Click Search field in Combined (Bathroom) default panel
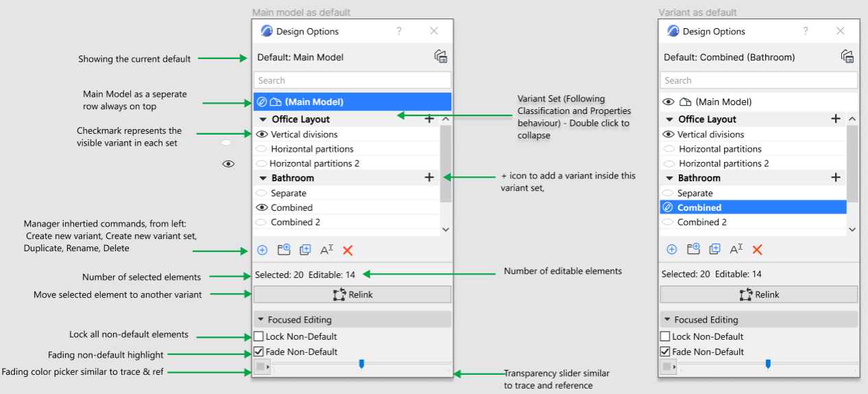This screenshot has height=394, width=868. [758, 80]
